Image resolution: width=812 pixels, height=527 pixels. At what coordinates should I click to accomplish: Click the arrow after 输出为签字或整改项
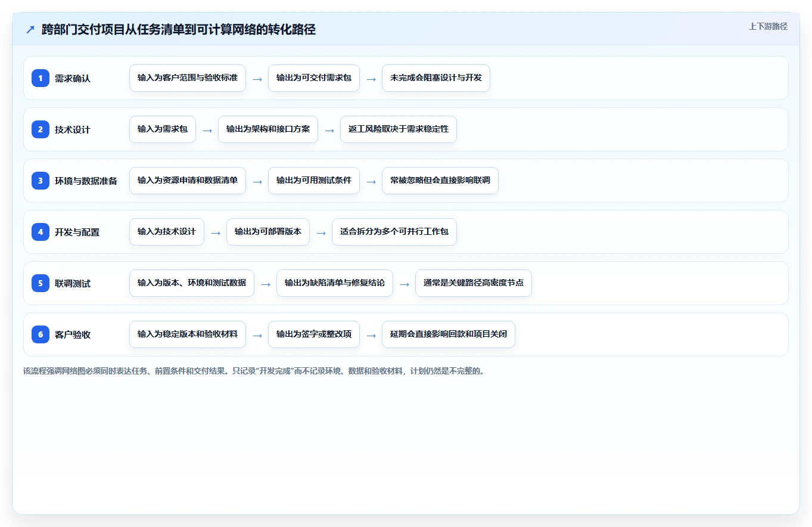[x=371, y=335]
